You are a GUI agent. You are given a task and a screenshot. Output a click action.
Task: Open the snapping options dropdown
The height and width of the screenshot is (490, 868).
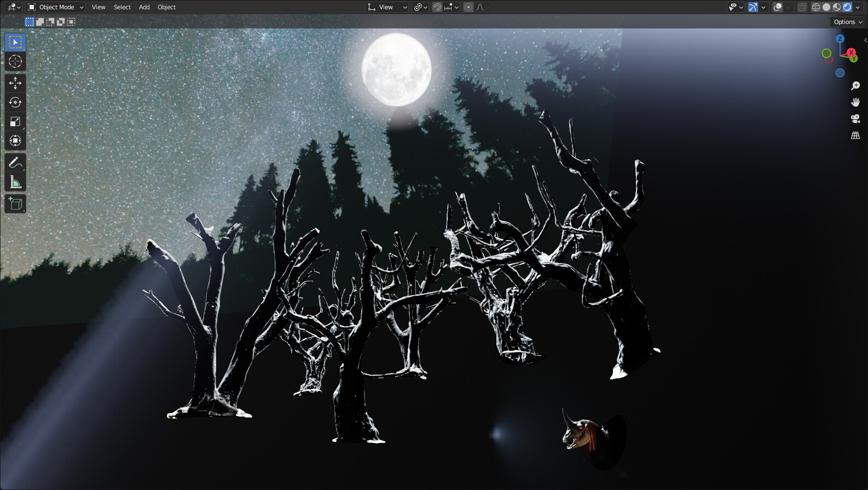click(452, 7)
